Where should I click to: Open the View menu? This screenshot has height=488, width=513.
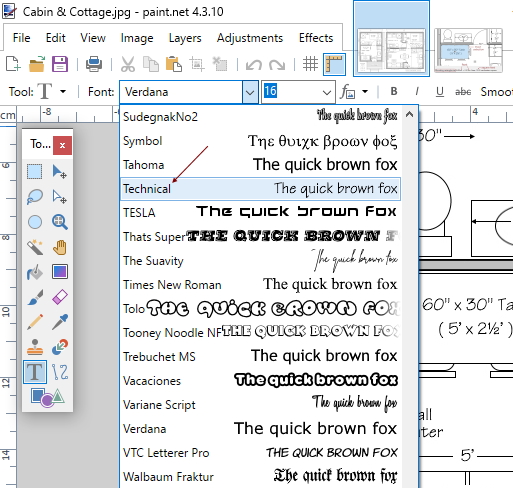[93, 38]
